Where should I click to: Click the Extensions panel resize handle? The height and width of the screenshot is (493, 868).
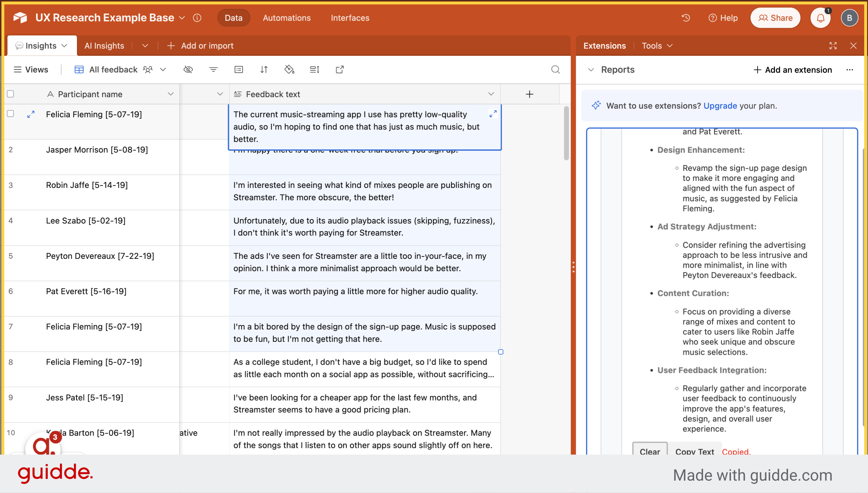(x=573, y=267)
